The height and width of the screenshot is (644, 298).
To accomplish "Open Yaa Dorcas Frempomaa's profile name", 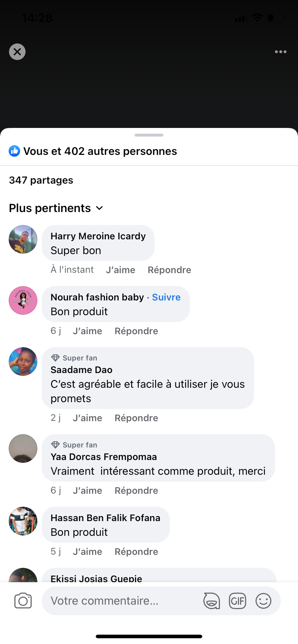I will (104, 457).
